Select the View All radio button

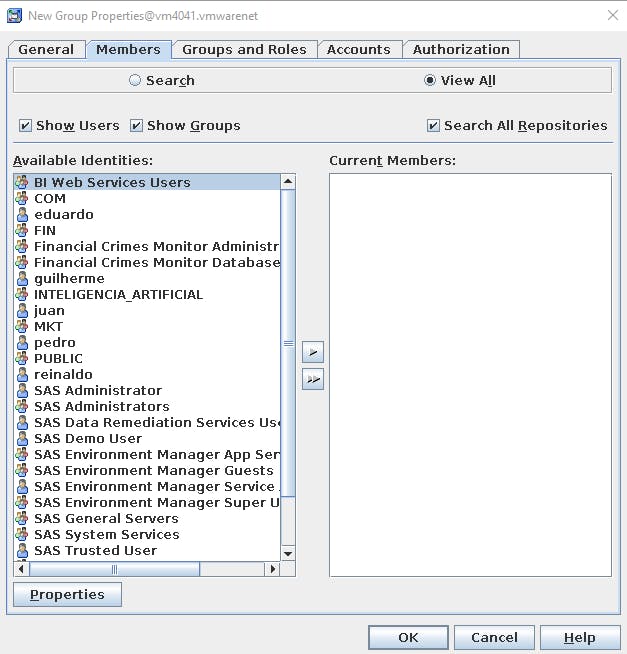tap(430, 80)
